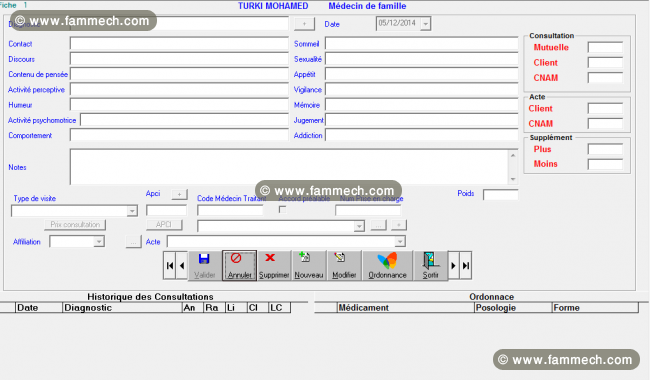
Task: Expand médecin traitant list dropdown
Action: [359, 226]
